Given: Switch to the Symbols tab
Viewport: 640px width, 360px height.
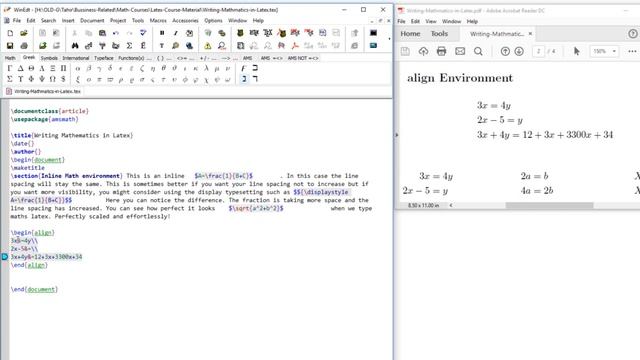Looking at the screenshot, I should coord(49,58).
